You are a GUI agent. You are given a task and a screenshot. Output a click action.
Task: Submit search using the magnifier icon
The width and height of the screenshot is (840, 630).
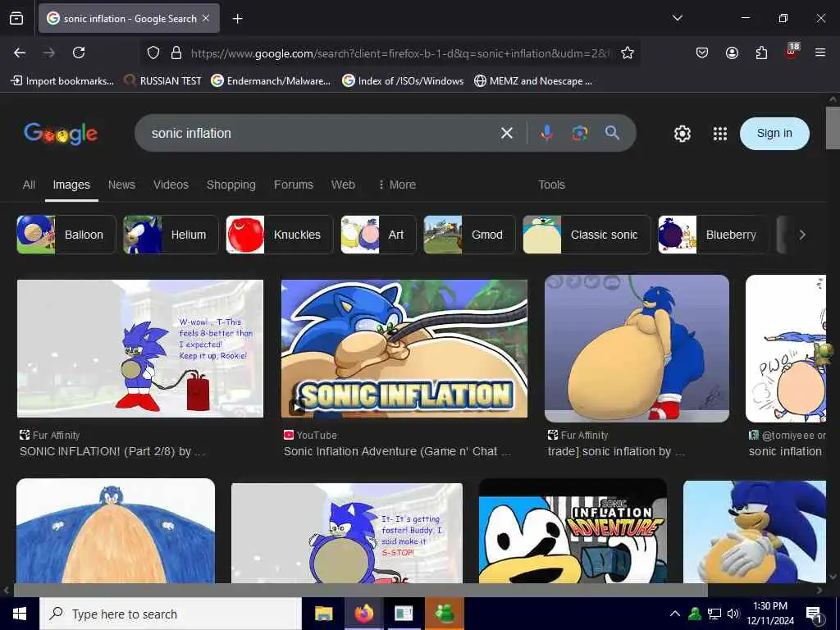612,133
